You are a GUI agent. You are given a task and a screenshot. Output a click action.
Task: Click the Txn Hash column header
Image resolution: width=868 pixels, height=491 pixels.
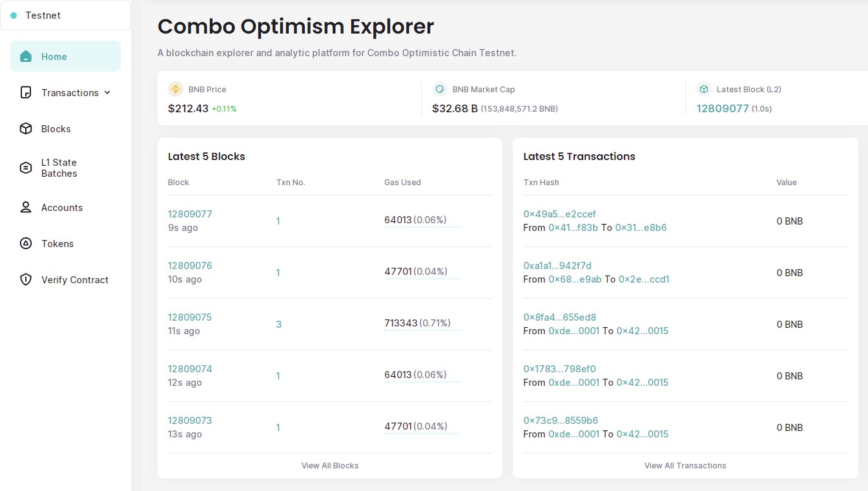[541, 183]
